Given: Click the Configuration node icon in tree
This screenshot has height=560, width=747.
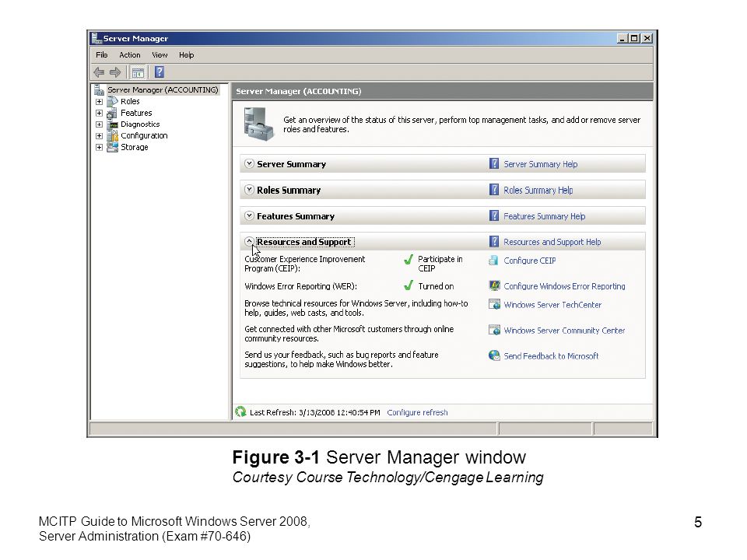Looking at the screenshot, I should tap(112, 135).
